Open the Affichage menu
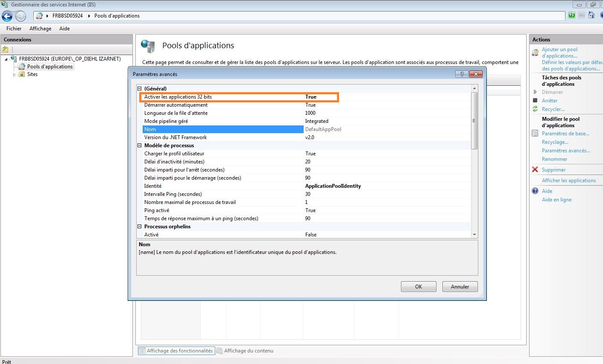The image size is (603, 364). [x=40, y=29]
